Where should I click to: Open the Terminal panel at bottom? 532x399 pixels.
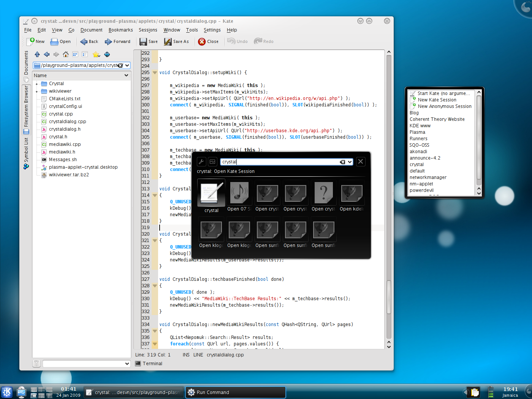[x=149, y=364]
